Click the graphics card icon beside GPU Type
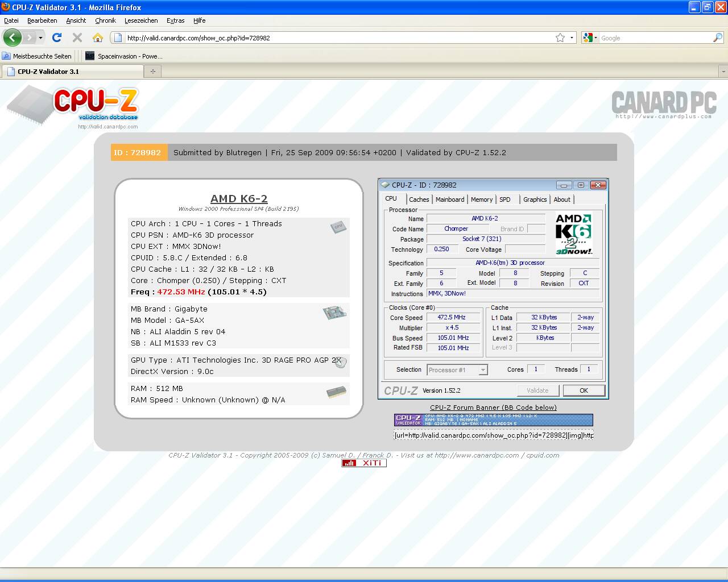728x582 pixels. click(340, 361)
